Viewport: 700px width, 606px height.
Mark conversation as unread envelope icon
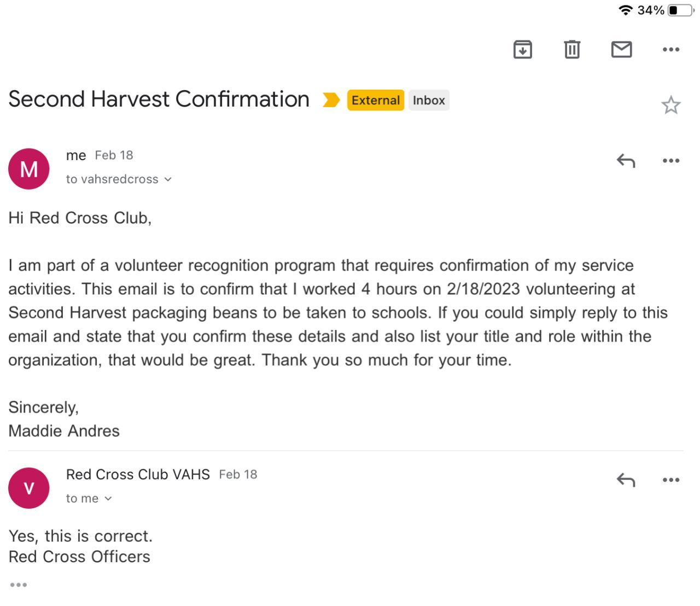point(621,50)
